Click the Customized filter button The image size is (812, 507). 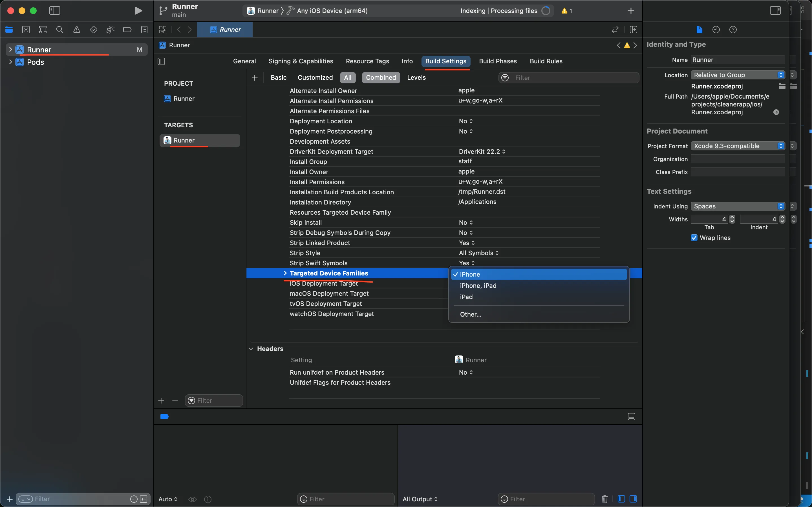click(x=315, y=77)
